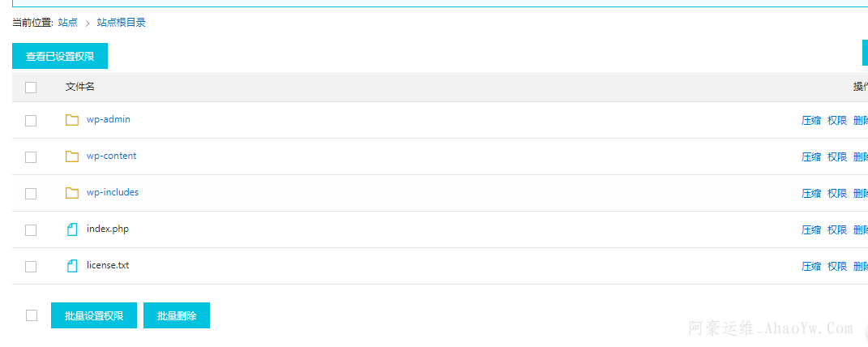Navigate to 站点根目录 breadcrumb link
868x347 pixels.
(x=122, y=23)
